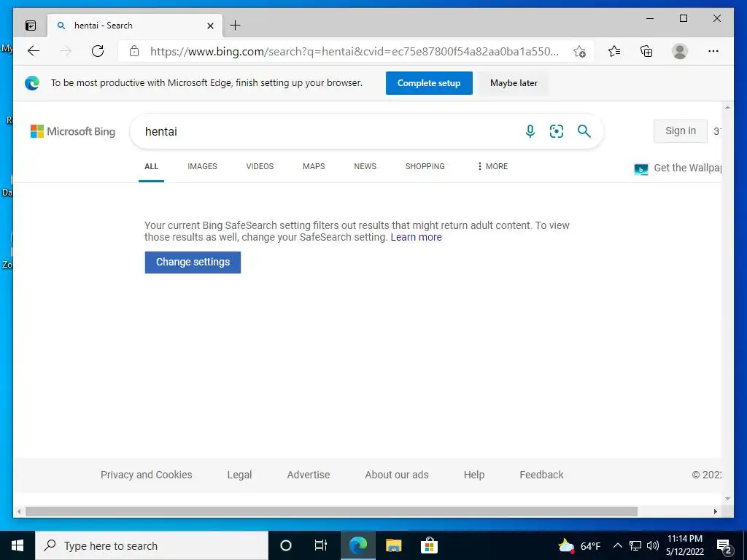Open the About our ads link

coord(397,475)
